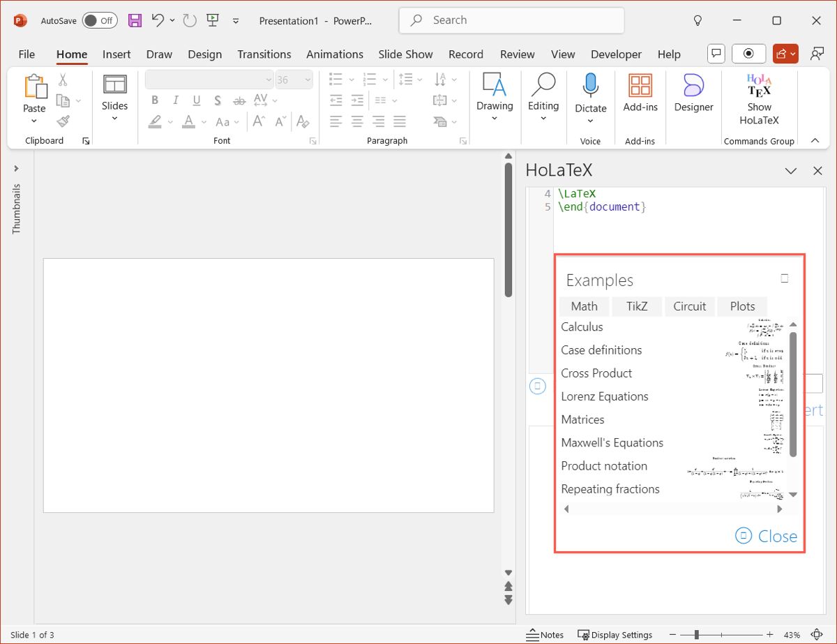Screen dimensions: 837x644
Task: Choose the Cross Product example
Action: (x=596, y=373)
